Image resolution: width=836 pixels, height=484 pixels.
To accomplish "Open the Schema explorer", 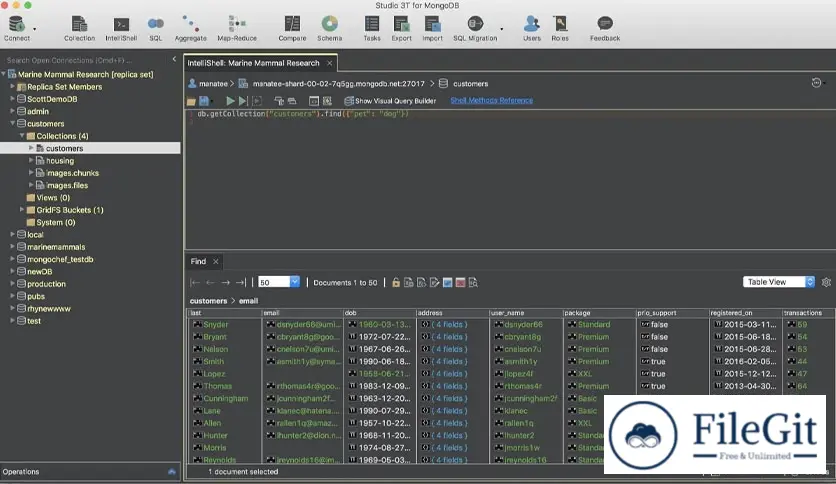I will coord(329,28).
